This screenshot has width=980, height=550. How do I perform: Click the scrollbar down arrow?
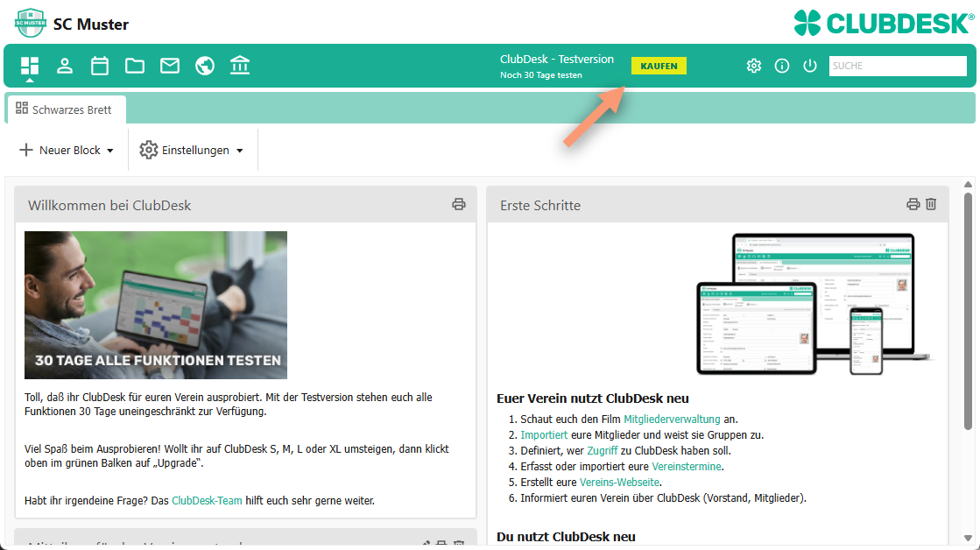(x=968, y=538)
